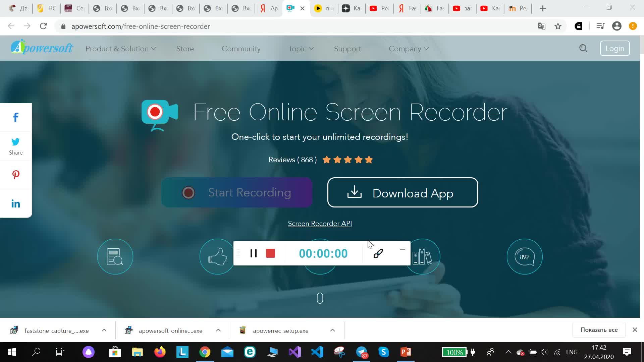Click Download App button
The image size is (644, 362).
(402, 192)
